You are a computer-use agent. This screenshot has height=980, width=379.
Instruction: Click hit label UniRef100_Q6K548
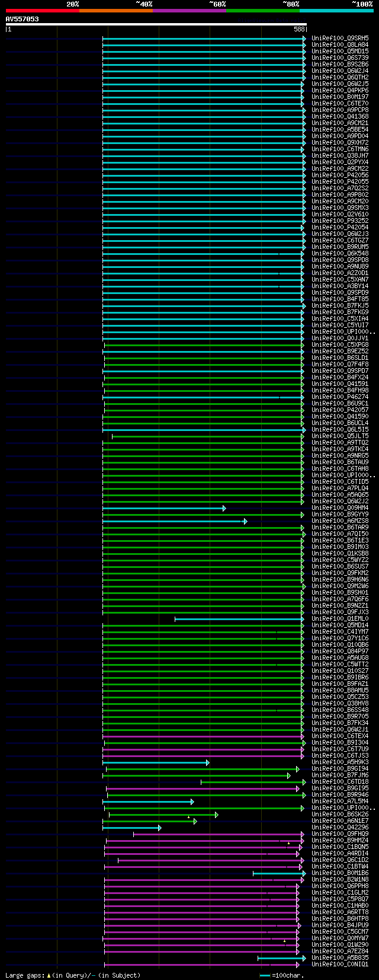point(340,253)
